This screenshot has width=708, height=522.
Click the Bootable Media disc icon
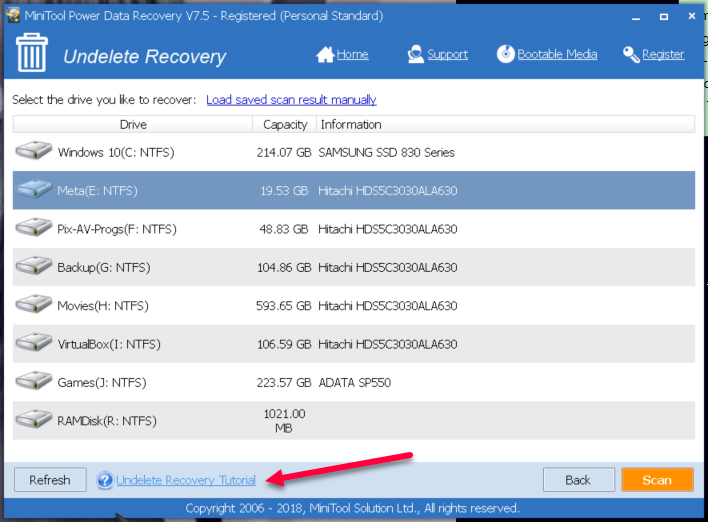coord(505,54)
